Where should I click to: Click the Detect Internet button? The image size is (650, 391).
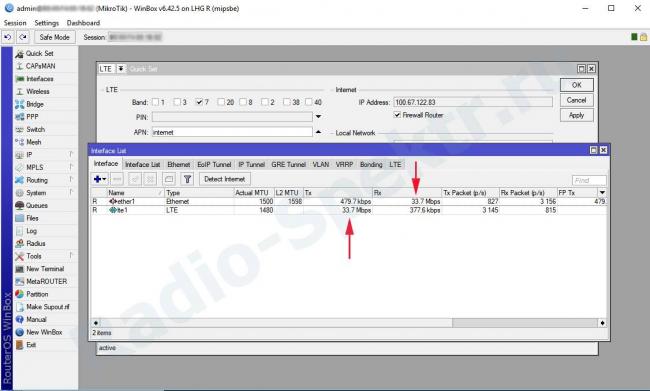[225, 179]
